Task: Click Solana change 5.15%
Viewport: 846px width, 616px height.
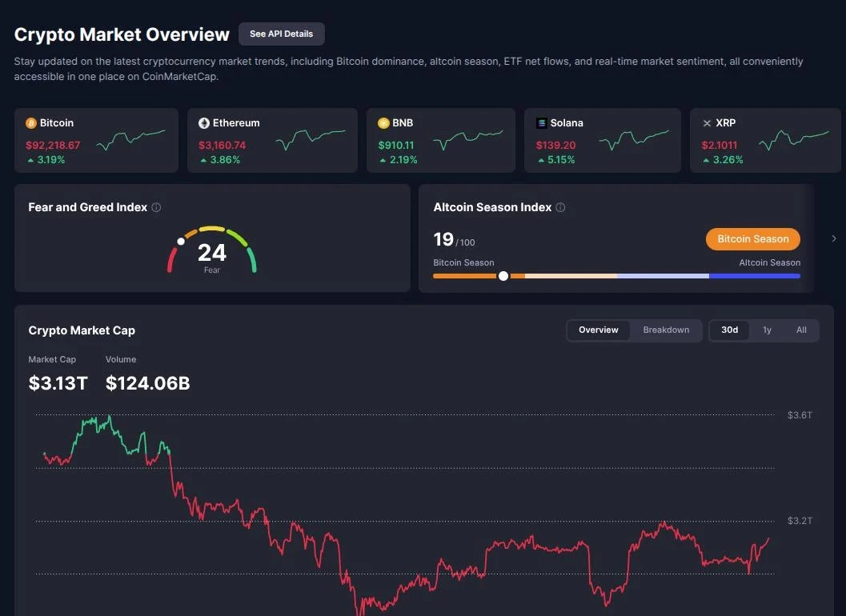Action: pos(556,160)
